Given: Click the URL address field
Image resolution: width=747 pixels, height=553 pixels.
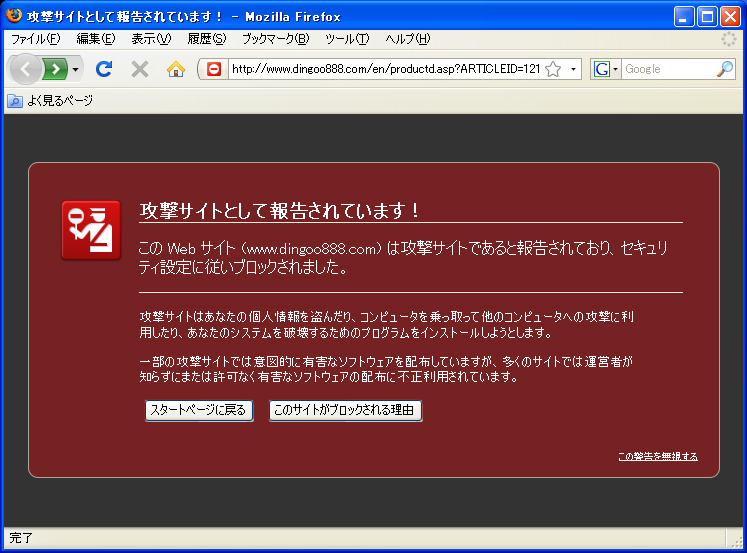Looking at the screenshot, I should (x=385, y=70).
